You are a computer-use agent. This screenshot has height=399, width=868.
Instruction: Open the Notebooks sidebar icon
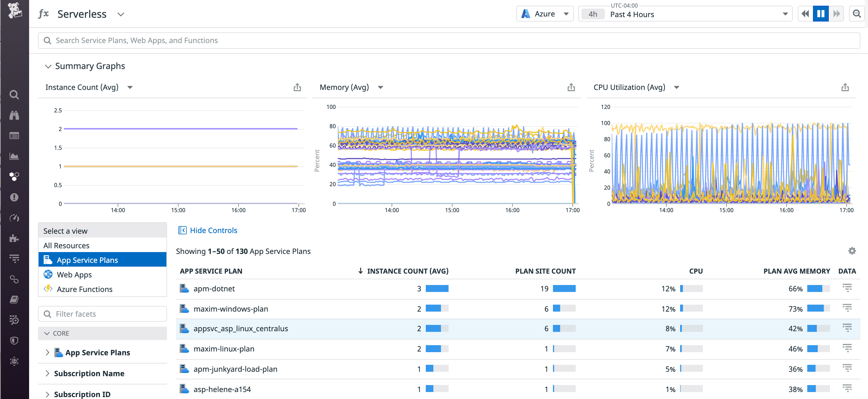14,299
